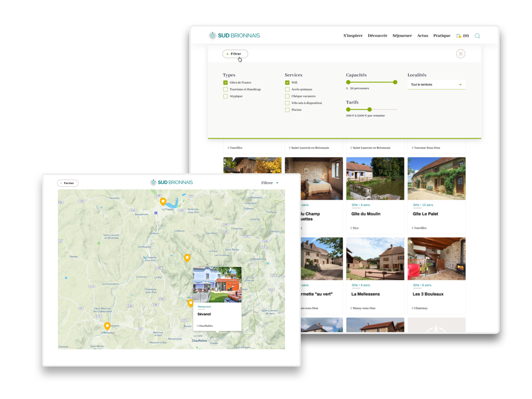Tick Vélo mis à disposition checkbox
The height and width of the screenshot is (399, 532).
287,103
